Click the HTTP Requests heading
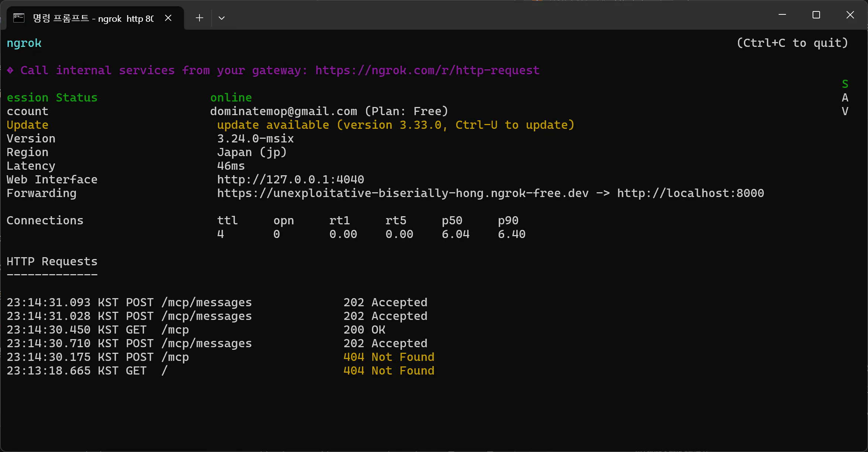Screen dimensions: 868x452 click(52, 261)
